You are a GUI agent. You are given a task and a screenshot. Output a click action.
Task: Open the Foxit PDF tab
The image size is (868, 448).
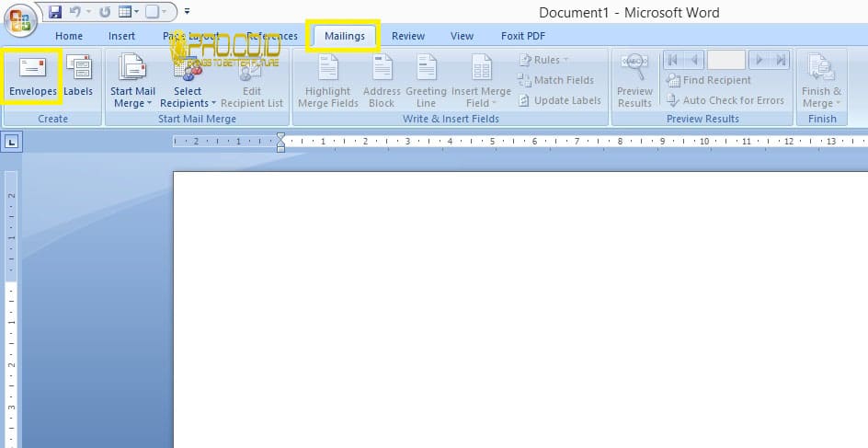tap(523, 36)
